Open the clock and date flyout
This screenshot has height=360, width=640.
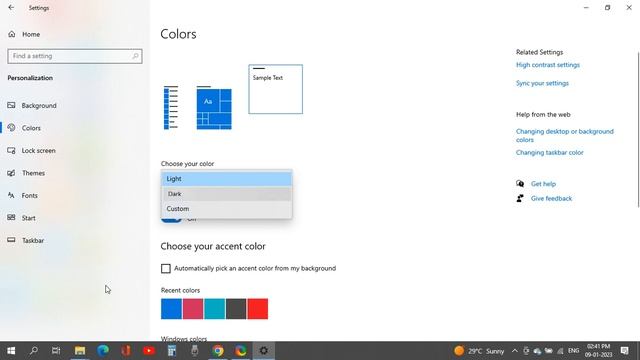point(598,351)
